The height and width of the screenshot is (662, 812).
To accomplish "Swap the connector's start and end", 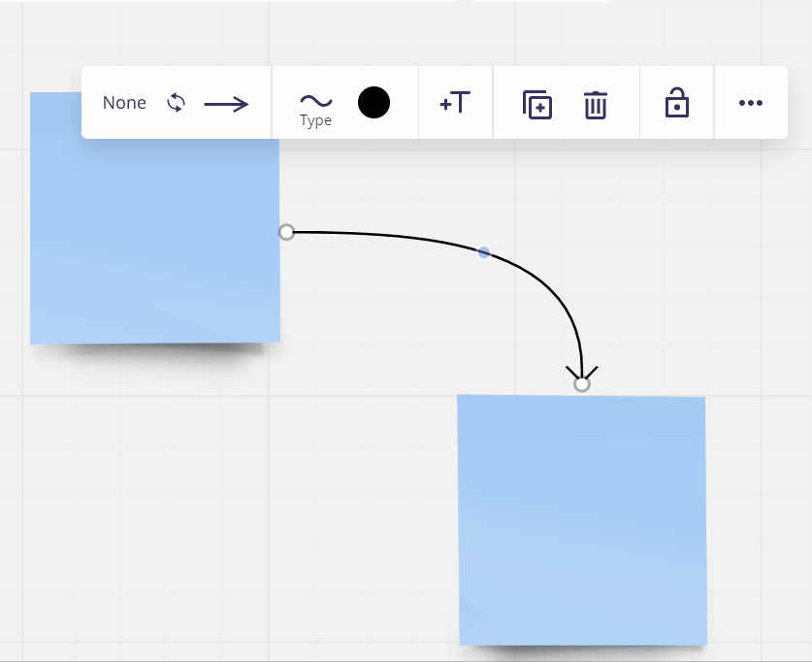I will (176, 103).
